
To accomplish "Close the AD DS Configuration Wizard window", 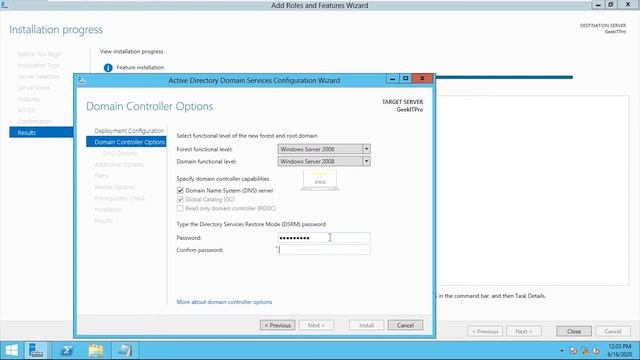I will click(422, 78).
